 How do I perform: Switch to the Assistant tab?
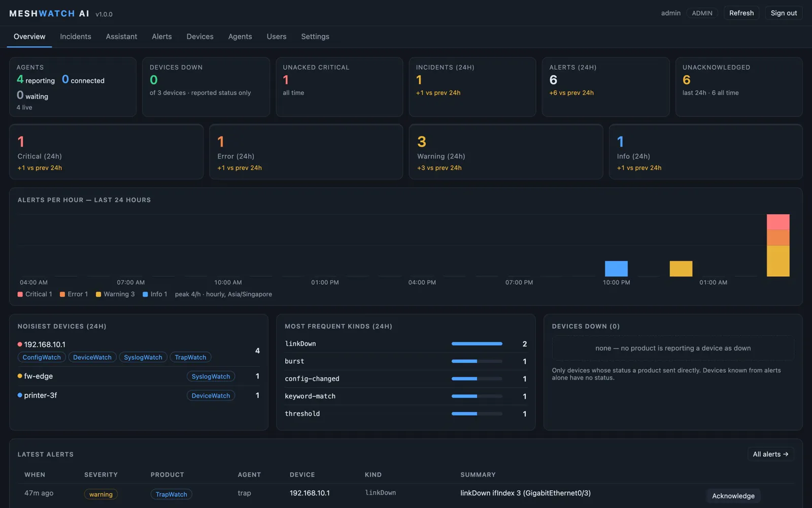(x=121, y=37)
